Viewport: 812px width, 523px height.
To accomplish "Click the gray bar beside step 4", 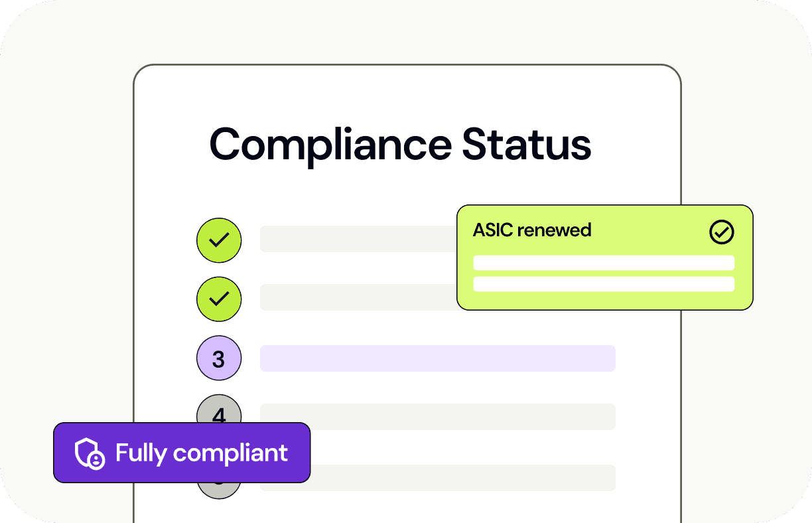I will pyautogui.click(x=438, y=417).
